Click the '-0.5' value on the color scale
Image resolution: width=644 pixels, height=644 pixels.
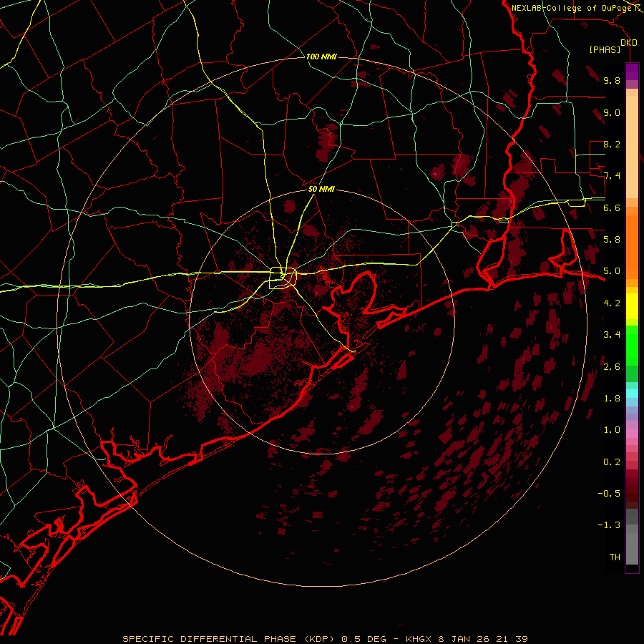click(609, 494)
